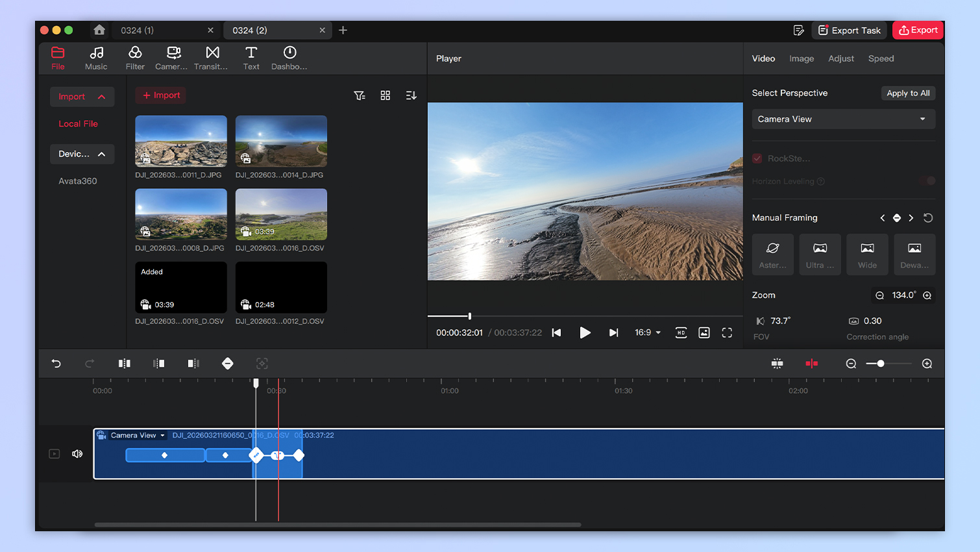Viewport: 980px width, 552px height.
Task: Switch to the Speed tab
Action: pyautogui.click(x=881, y=58)
